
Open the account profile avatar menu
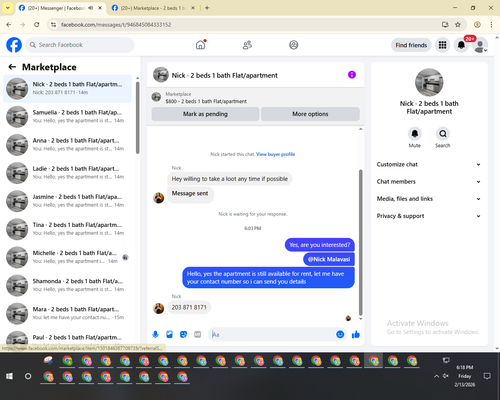point(480,45)
